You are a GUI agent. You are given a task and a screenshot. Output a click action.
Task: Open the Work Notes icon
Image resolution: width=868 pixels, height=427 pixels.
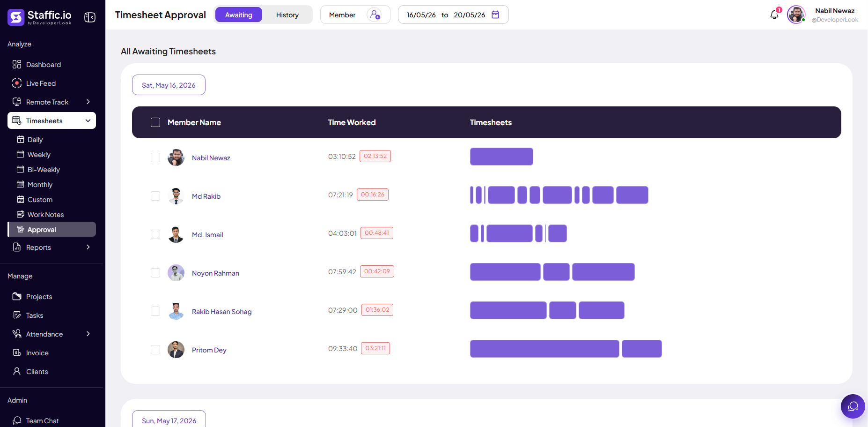pos(21,214)
